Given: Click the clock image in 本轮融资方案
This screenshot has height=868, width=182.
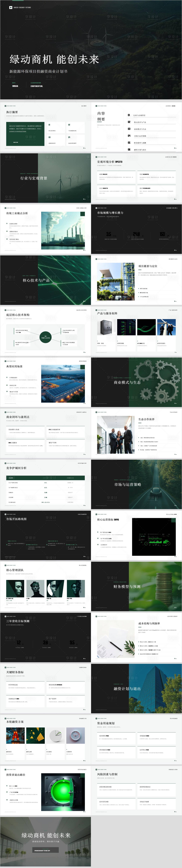Looking at the screenshot, I should 76,736.
